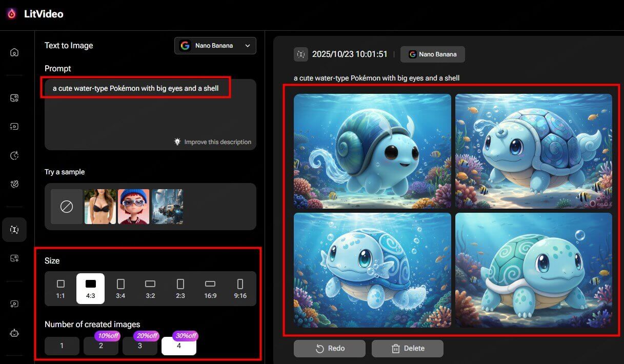Viewport: 624px width, 364px height.
Task: Select 2 images with 10% off
Action: pyautogui.click(x=100, y=346)
